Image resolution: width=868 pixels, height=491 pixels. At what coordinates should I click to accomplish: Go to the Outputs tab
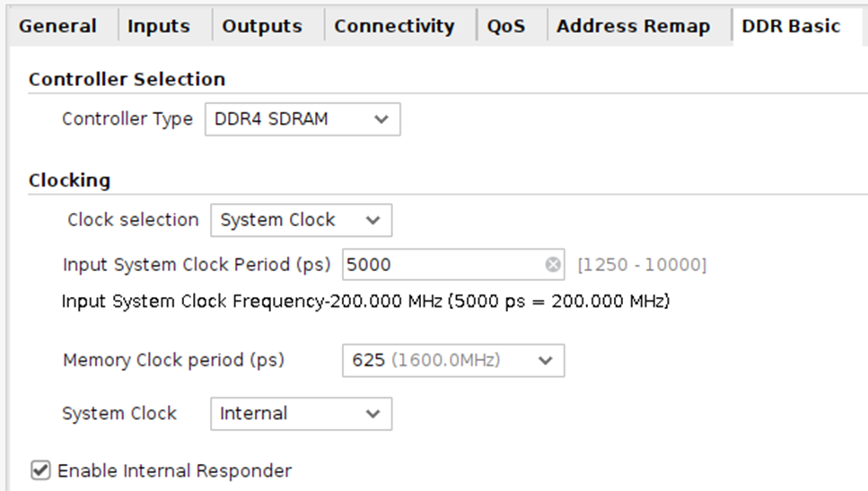pos(262,26)
